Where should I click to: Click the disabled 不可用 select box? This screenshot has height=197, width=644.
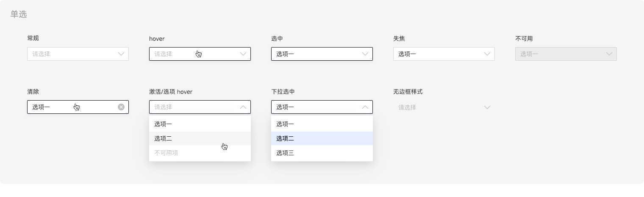(x=559, y=54)
